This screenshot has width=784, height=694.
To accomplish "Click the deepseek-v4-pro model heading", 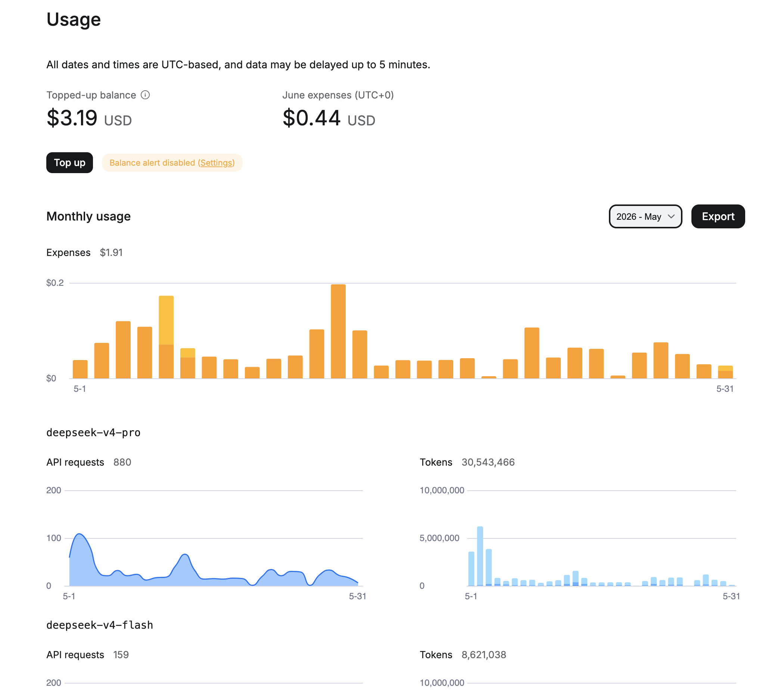I will point(93,432).
